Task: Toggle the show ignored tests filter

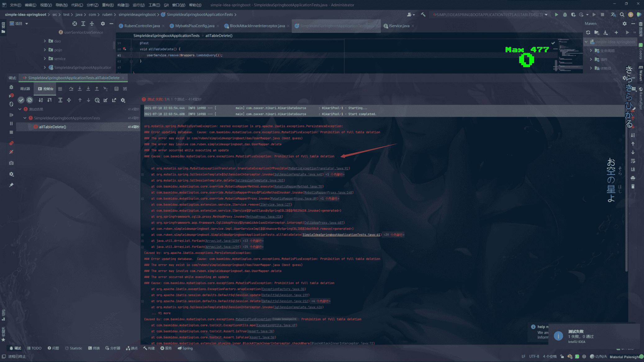Action: click(29, 100)
